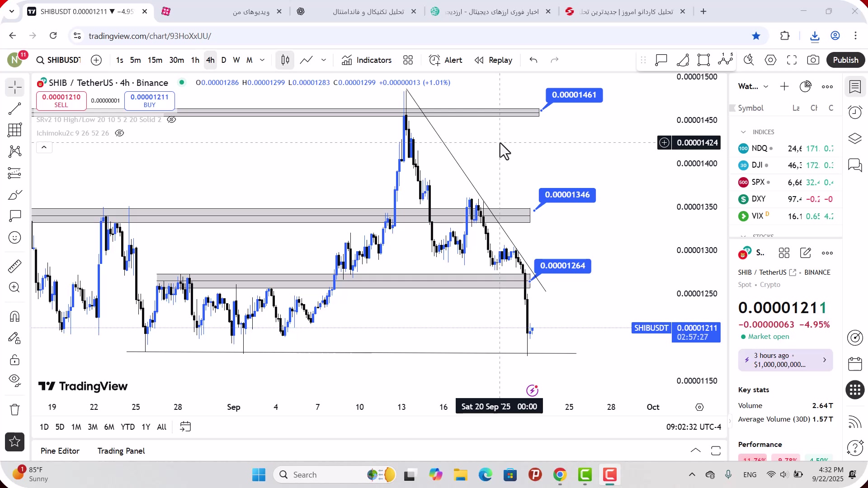Viewport: 868px width, 488px height.
Task: Expand the timeframe interval dropdown
Action: tap(262, 60)
